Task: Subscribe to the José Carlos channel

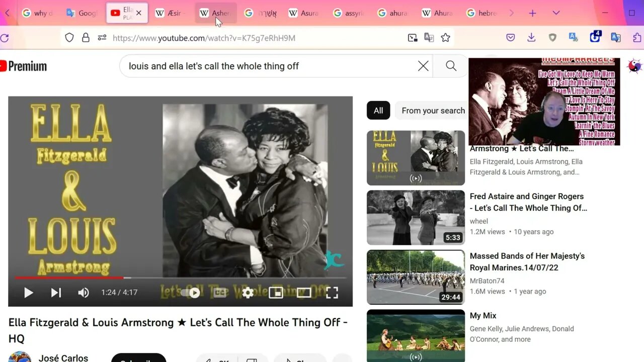Action: pos(138,358)
